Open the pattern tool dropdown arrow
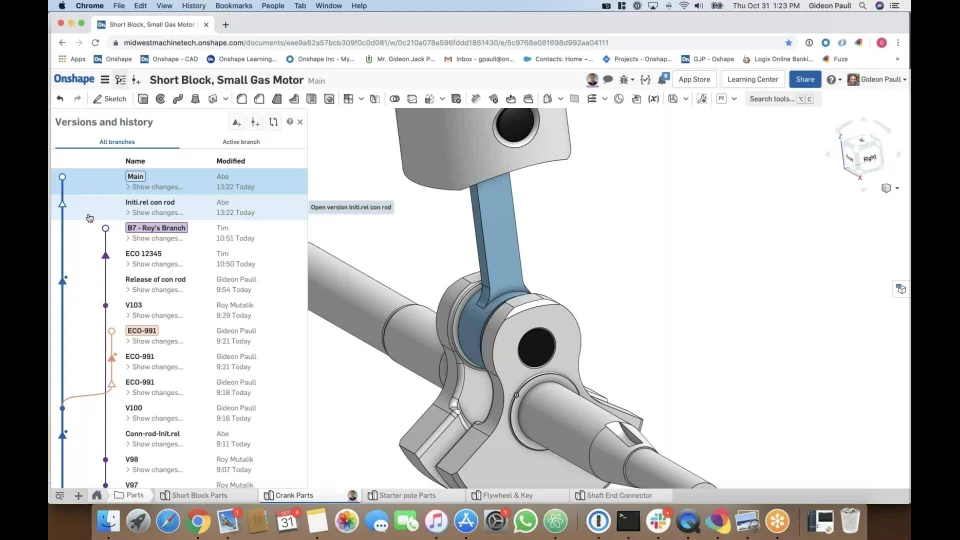960x540 pixels. [361, 99]
